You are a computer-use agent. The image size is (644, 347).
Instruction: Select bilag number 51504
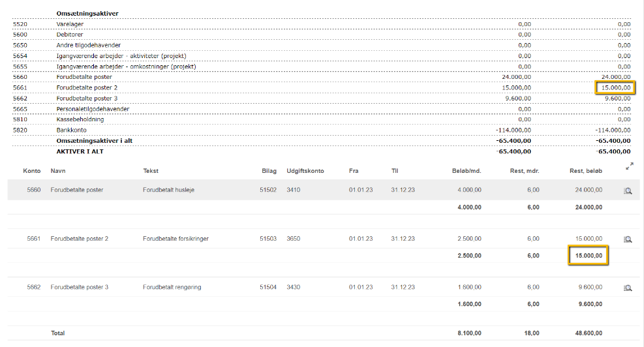(x=268, y=287)
